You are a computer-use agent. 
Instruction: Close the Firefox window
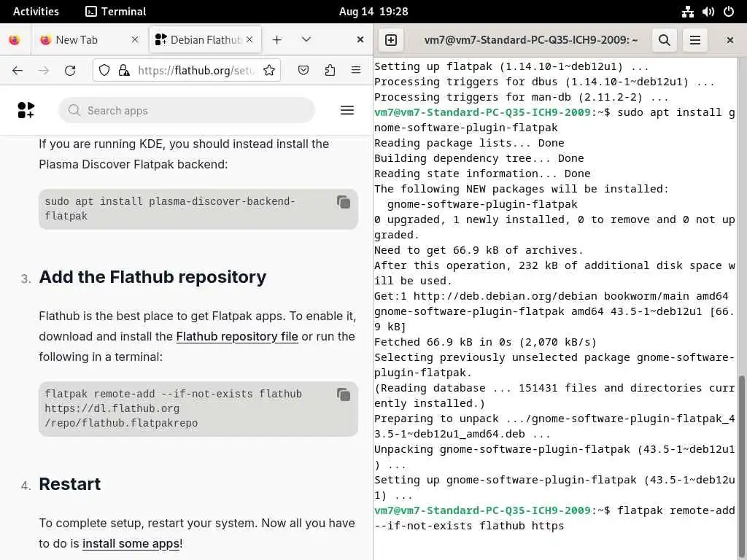(x=360, y=39)
